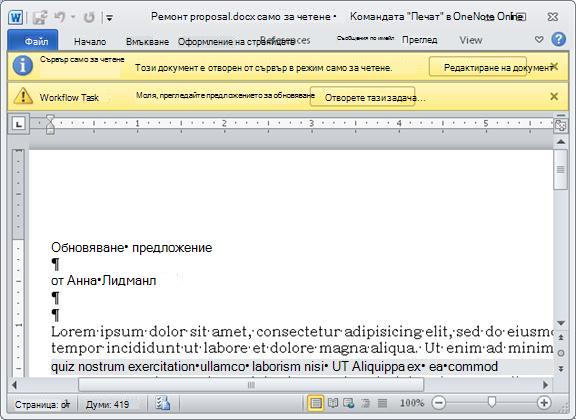
Task: Click the Workflow Task label
Action: tap(69, 98)
